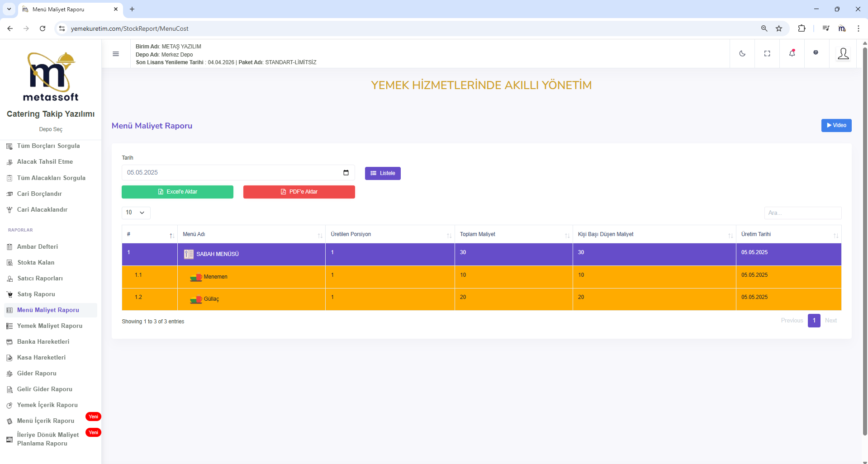This screenshot has height=464, width=868.
Task: Click the Güllaç dish icon
Action: pos(196,299)
